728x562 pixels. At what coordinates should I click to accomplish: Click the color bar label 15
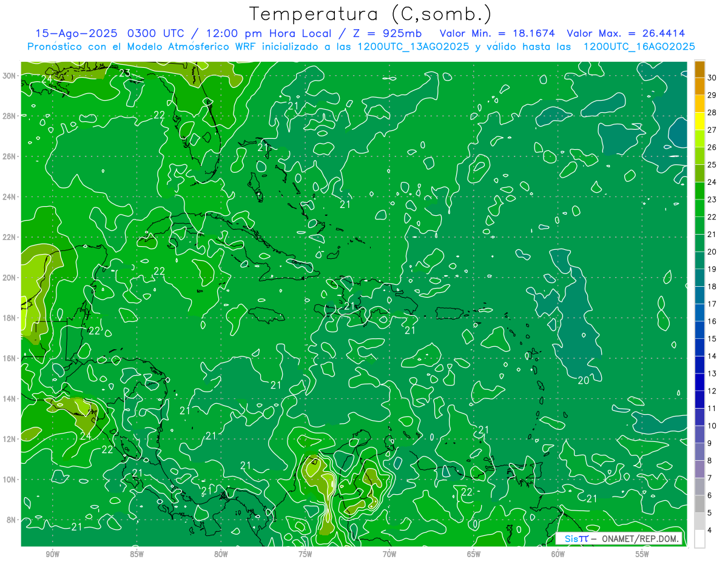click(712, 338)
